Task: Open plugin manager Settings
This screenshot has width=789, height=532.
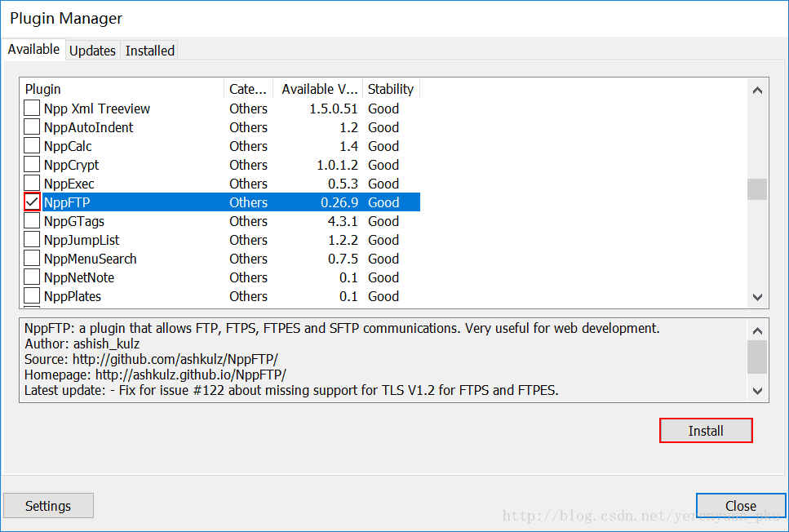Action: click(x=48, y=506)
